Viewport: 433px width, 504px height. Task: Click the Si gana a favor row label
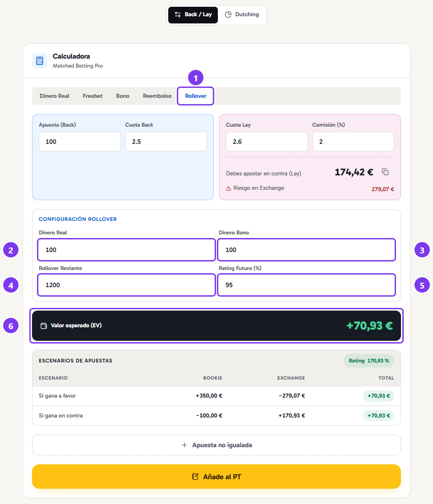[57, 396]
